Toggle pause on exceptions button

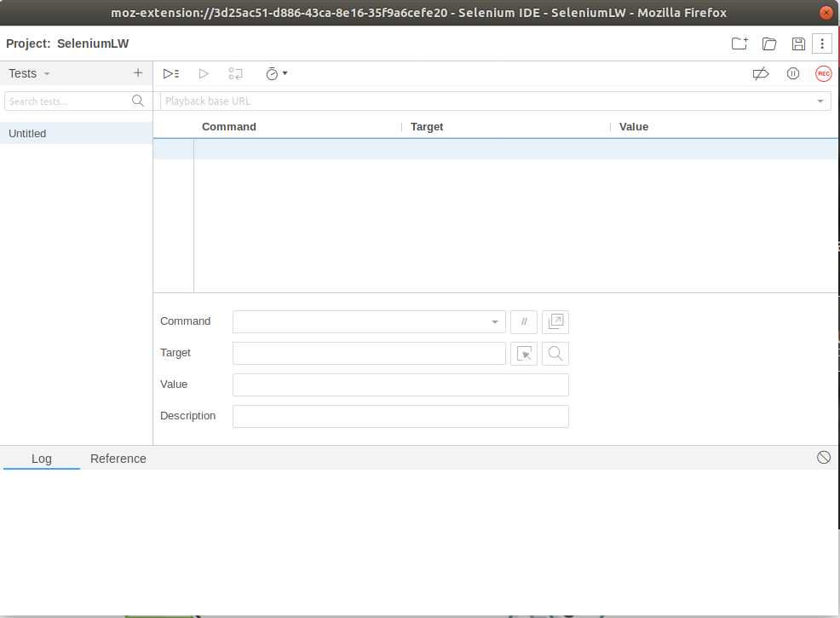point(793,74)
